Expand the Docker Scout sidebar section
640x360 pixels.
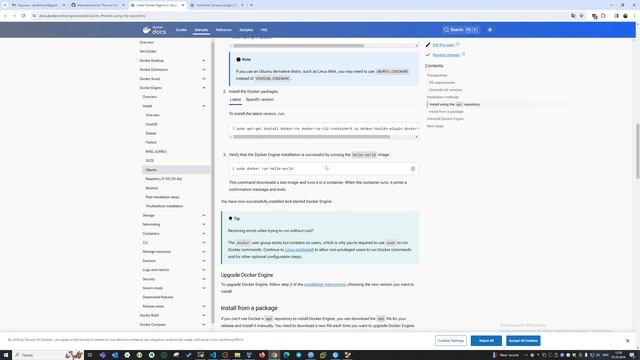pos(204,79)
